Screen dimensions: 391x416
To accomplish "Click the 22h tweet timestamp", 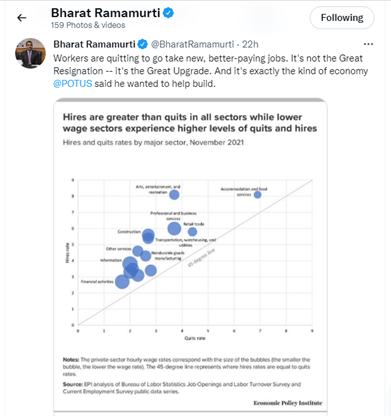I will [250, 44].
